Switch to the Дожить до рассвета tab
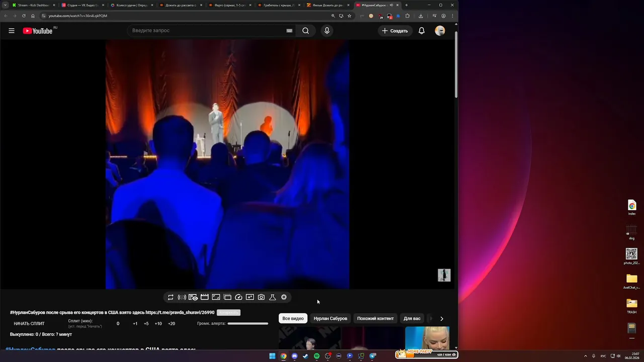Screen dimensions: 644x362 [x=180, y=5]
